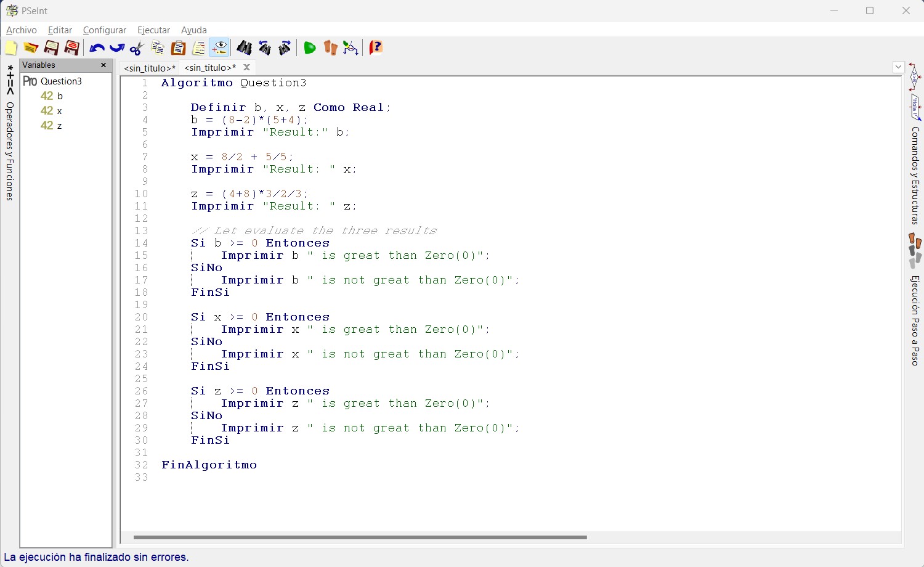
Task: Select variable x in the Variables panel
Action: 60,111
